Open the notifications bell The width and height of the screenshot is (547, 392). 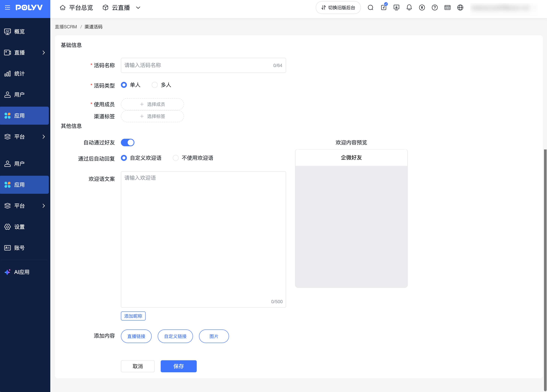[409, 8]
